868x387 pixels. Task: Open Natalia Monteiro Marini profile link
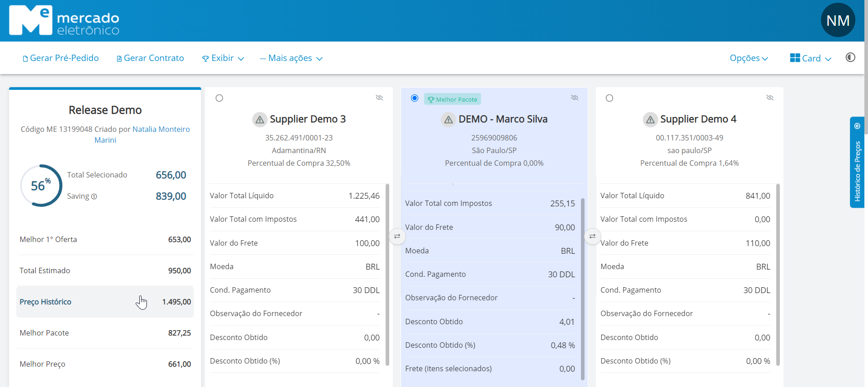point(161,130)
